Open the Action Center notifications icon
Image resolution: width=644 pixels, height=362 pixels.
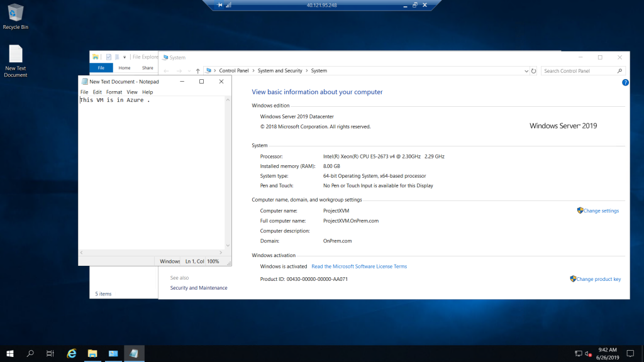630,353
